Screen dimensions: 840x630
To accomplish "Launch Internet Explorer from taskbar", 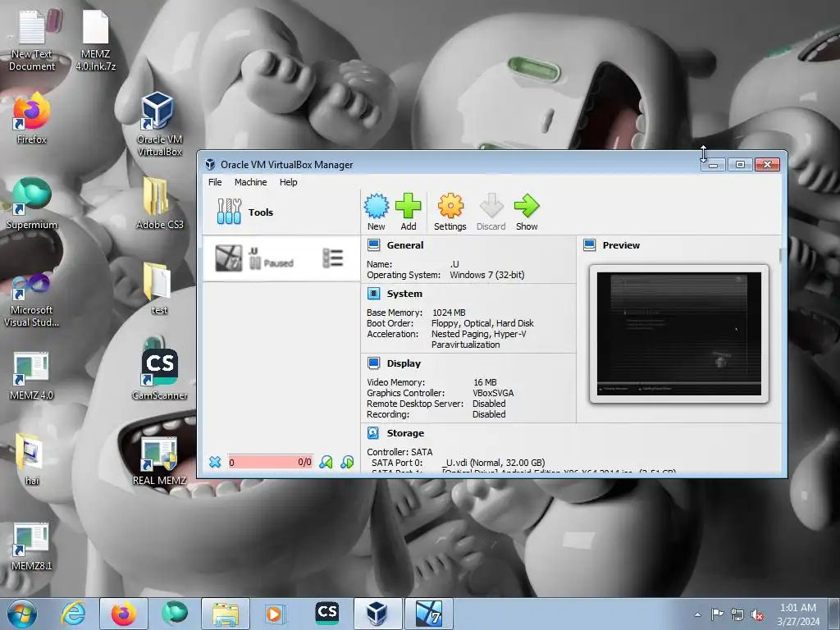I will [x=73, y=614].
